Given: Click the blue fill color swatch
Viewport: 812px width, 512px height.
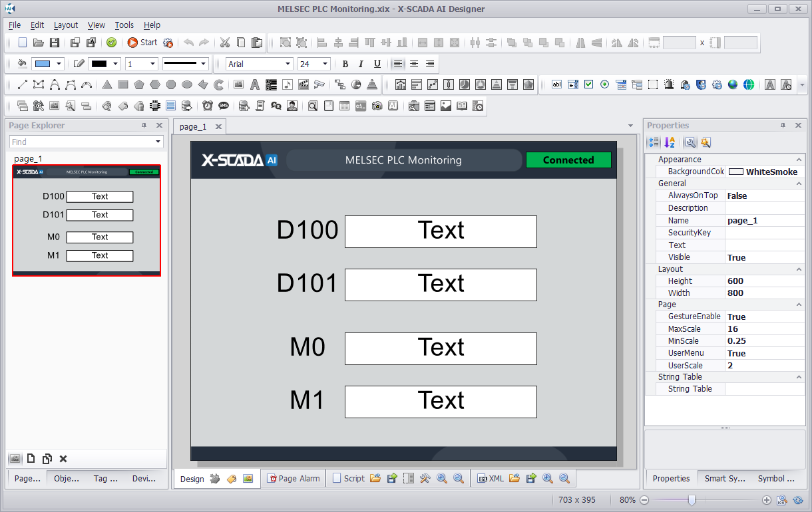Looking at the screenshot, I should 43,64.
